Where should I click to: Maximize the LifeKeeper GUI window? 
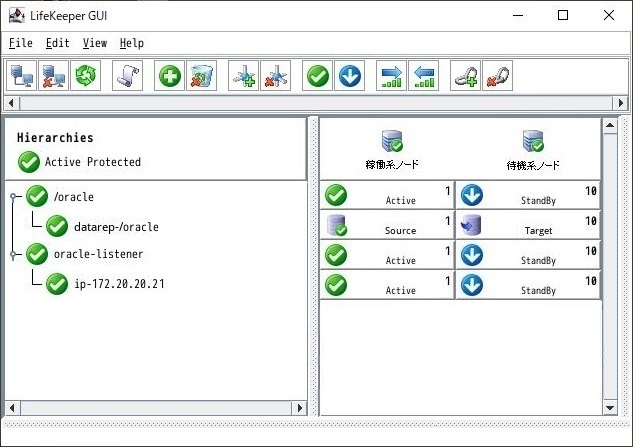pyautogui.click(x=563, y=15)
